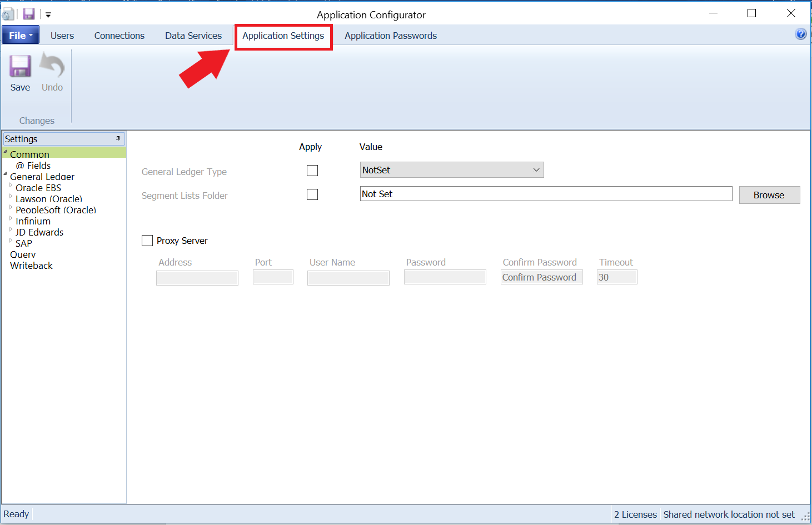This screenshot has height=525, width=812.
Task: Click the Browse button for Segment Lists Folder
Action: click(769, 194)
